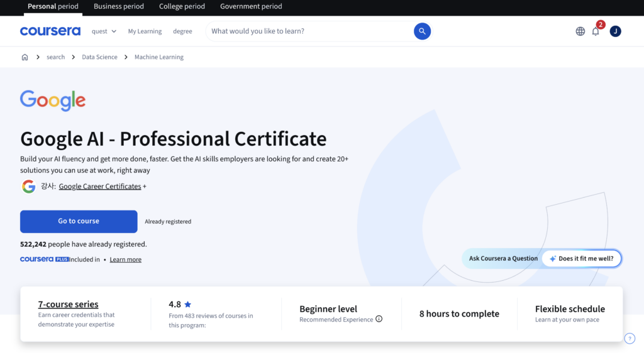Go to home via breadcrumb house icon
This screenshot has width=644, height=353.
(x=25, y=57)
